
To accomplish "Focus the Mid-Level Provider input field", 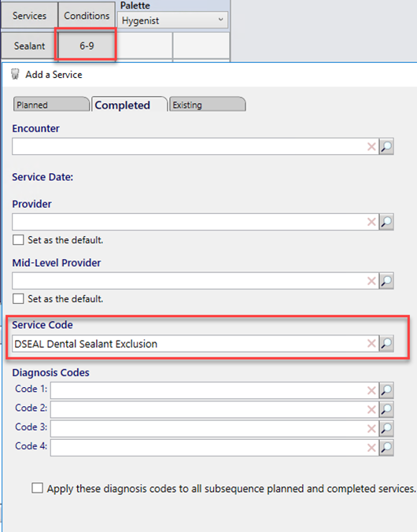I will pyautogui.click(x=195, y=281).
